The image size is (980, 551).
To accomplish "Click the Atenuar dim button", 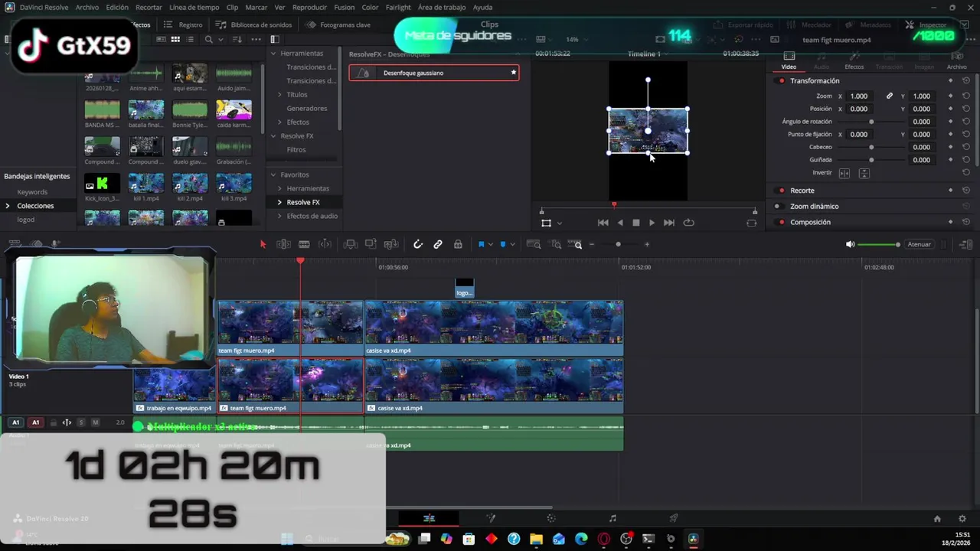I will tap(919, 244).
